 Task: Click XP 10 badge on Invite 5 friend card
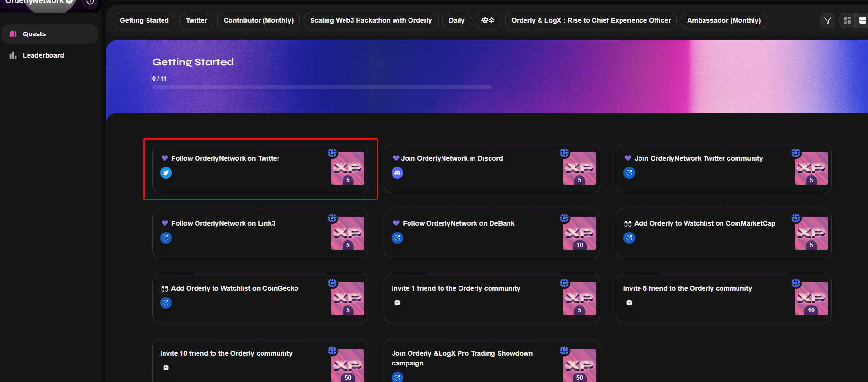click(x=811, y=299)
